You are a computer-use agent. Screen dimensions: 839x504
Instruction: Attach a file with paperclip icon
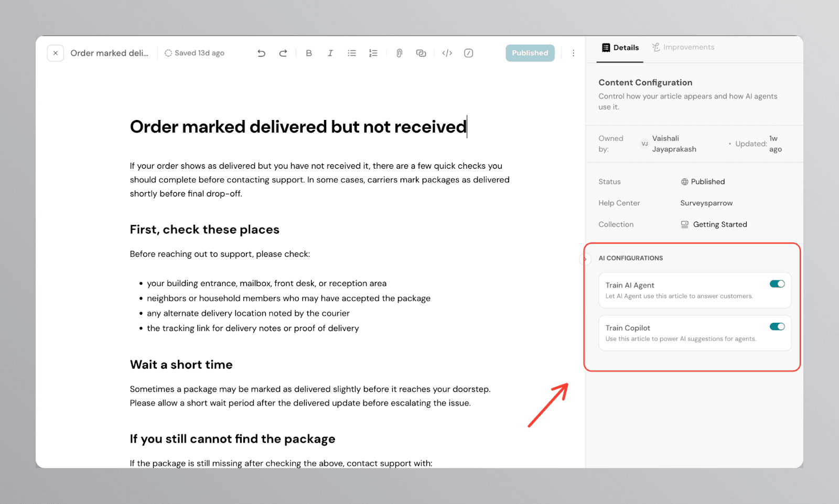coord(399,53)
